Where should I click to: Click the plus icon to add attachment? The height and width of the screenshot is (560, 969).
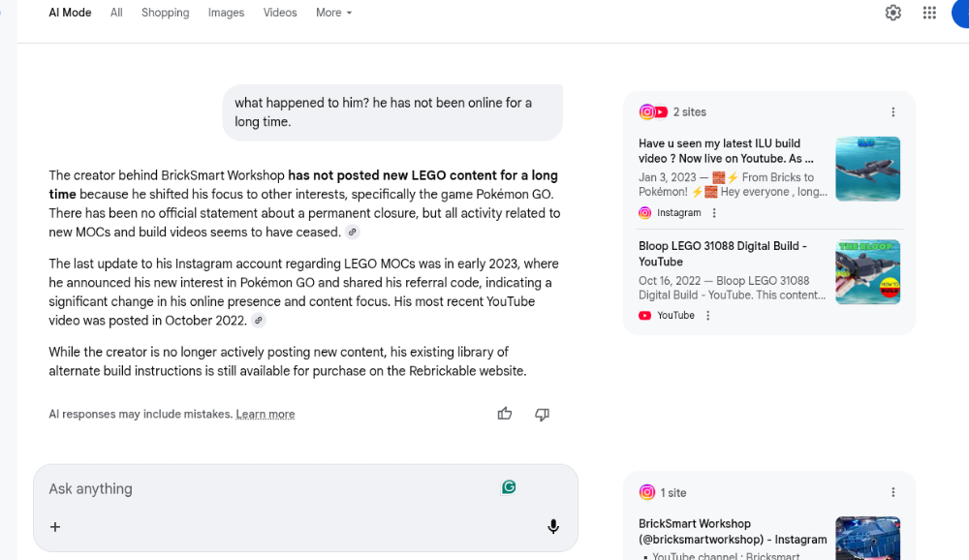click(55, 527)
